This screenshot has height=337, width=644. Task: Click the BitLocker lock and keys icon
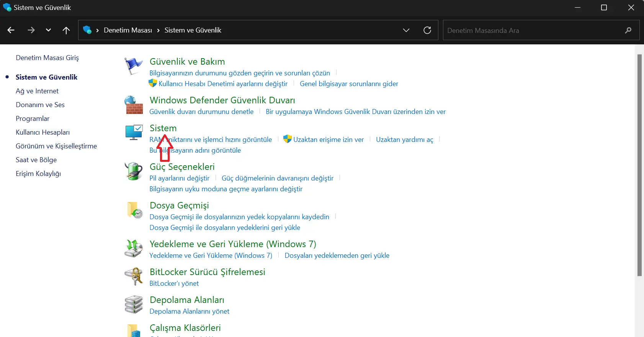[x=134, y=276]
